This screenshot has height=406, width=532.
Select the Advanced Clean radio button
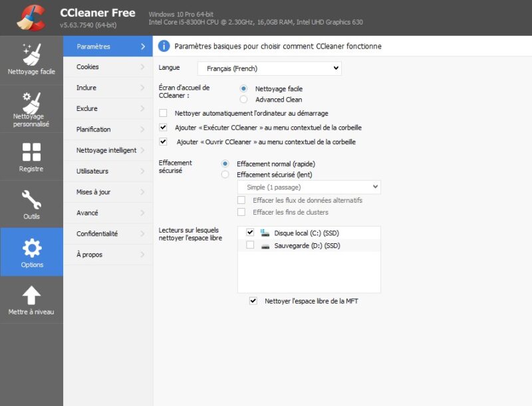(244, 99)
